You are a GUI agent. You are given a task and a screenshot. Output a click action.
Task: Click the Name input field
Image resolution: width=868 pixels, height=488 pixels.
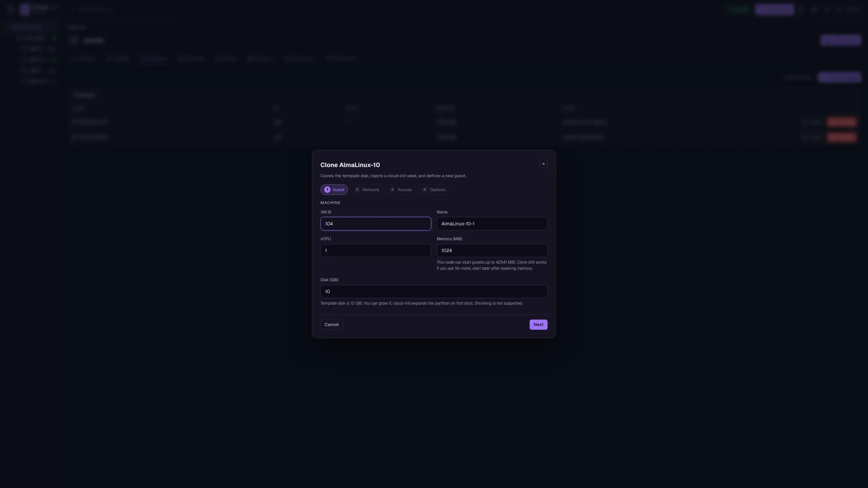click(492, 224)
